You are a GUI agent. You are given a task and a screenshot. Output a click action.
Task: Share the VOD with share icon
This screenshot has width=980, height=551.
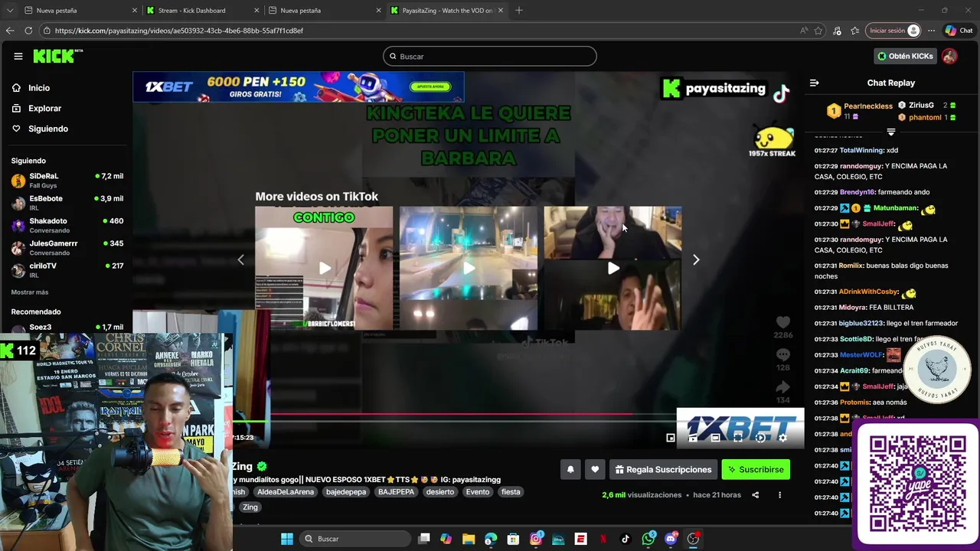(755, 495)
